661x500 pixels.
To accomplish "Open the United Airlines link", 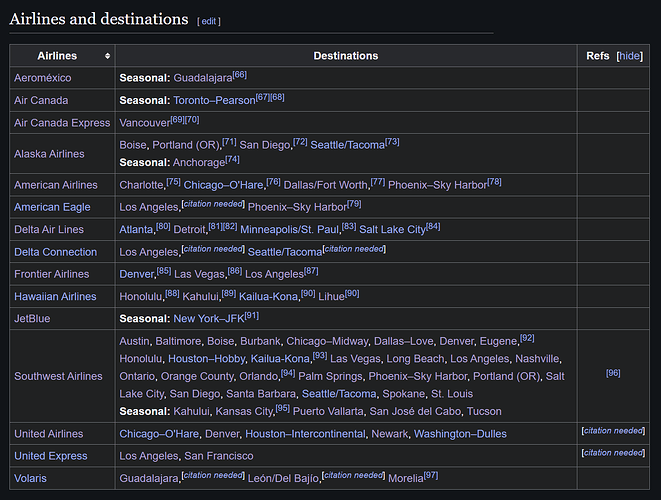I will (x=49, y=434).
